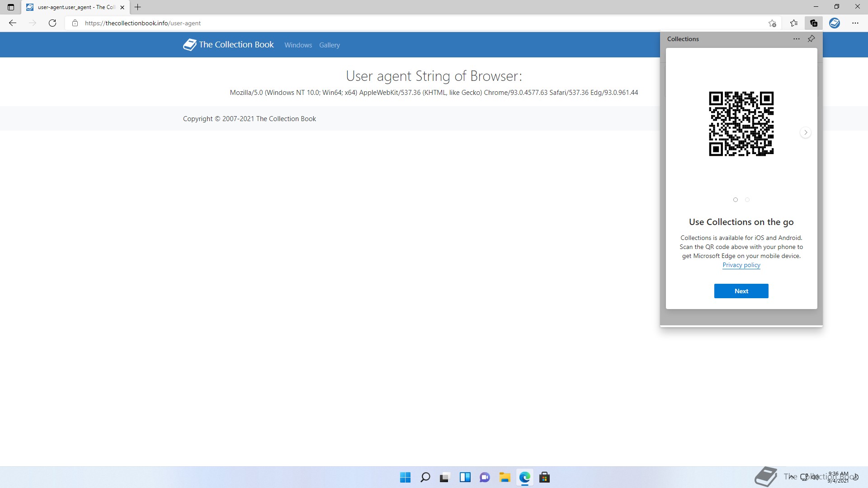The height and width of the screenshot is (488, 868).
Task: Open Microsoft Store from taskbar
Action: [544, 477]
